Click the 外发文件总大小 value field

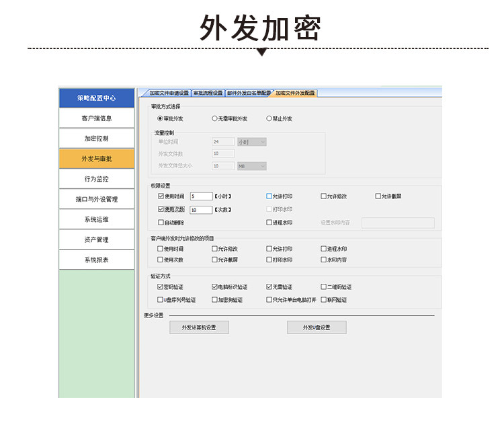[x=223, y=166]
